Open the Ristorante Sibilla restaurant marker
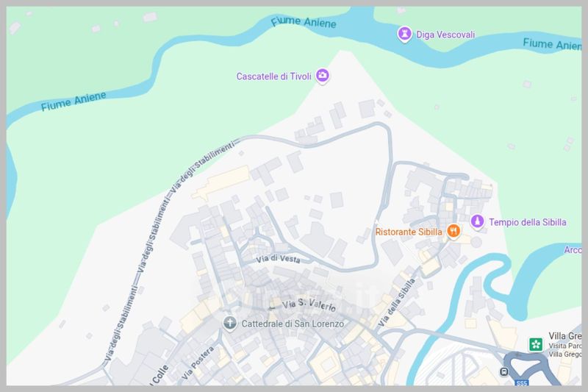 click(453, 231)
